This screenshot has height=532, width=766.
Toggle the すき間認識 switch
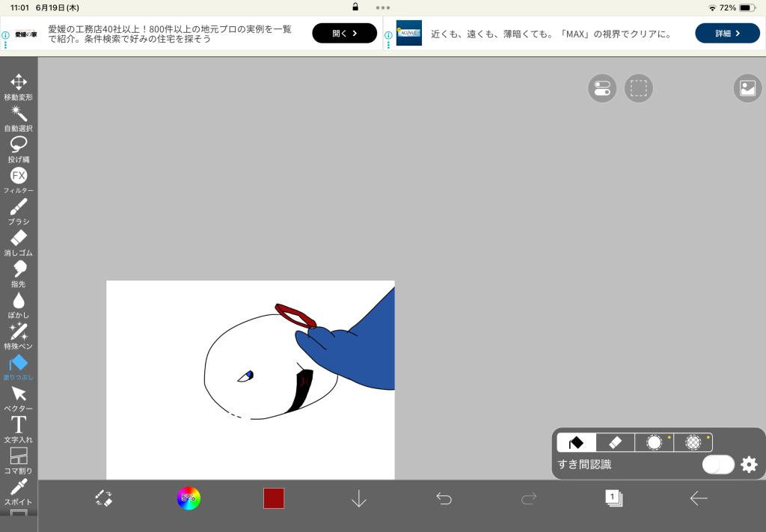718,465
